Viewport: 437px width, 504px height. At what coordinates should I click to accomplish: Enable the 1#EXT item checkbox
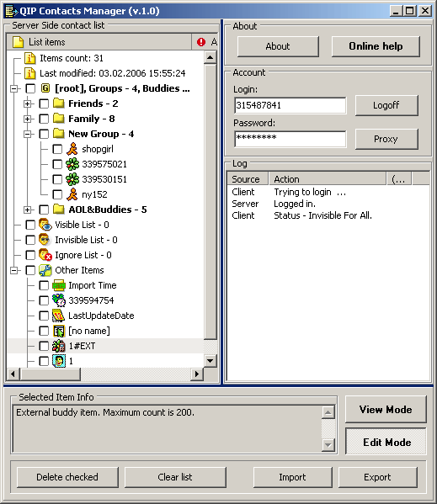coord(44,346)
